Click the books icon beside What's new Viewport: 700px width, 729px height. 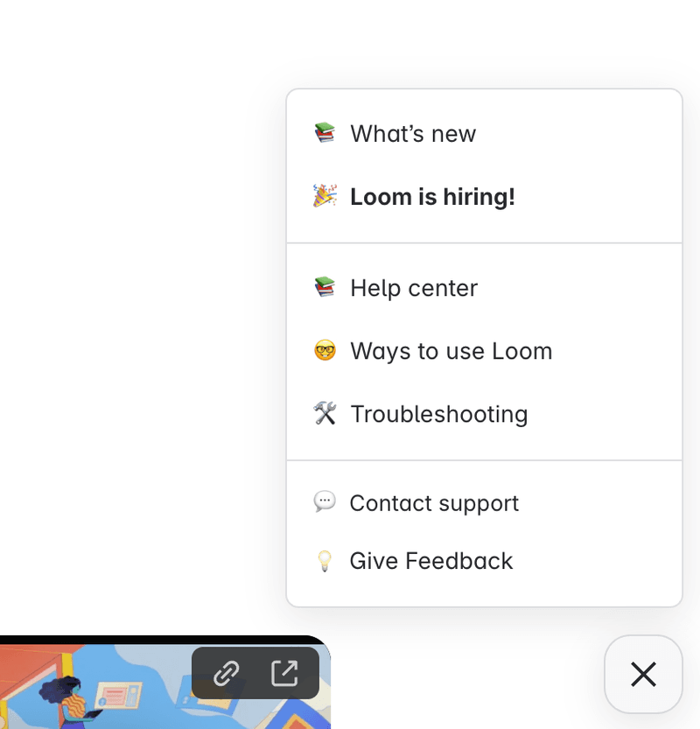click(325, 133)
